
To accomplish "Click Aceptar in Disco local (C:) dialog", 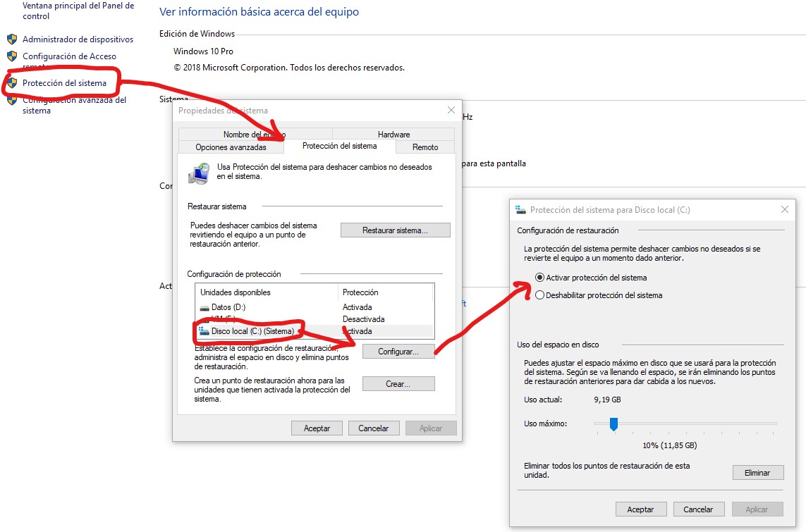I will pos(641,509).
